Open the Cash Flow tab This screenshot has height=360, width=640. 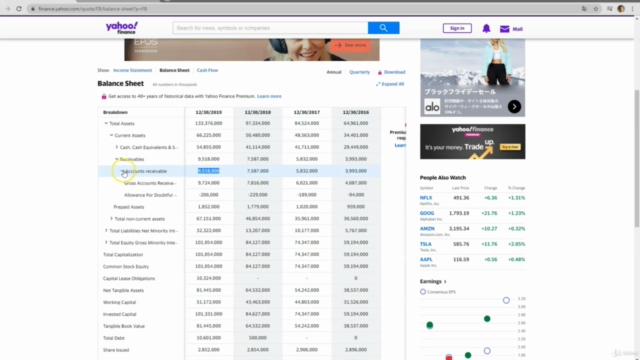coord(207,70)
